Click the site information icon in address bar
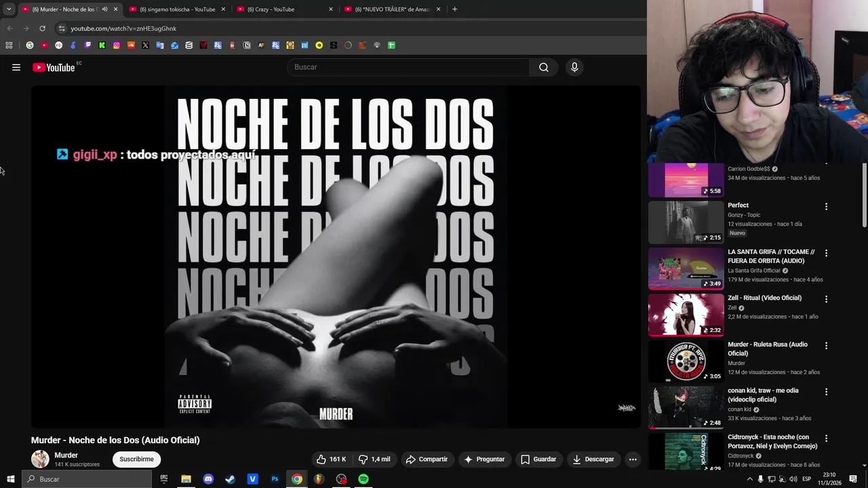The height and width of the screenshot is (488, 868). [62, 28]
